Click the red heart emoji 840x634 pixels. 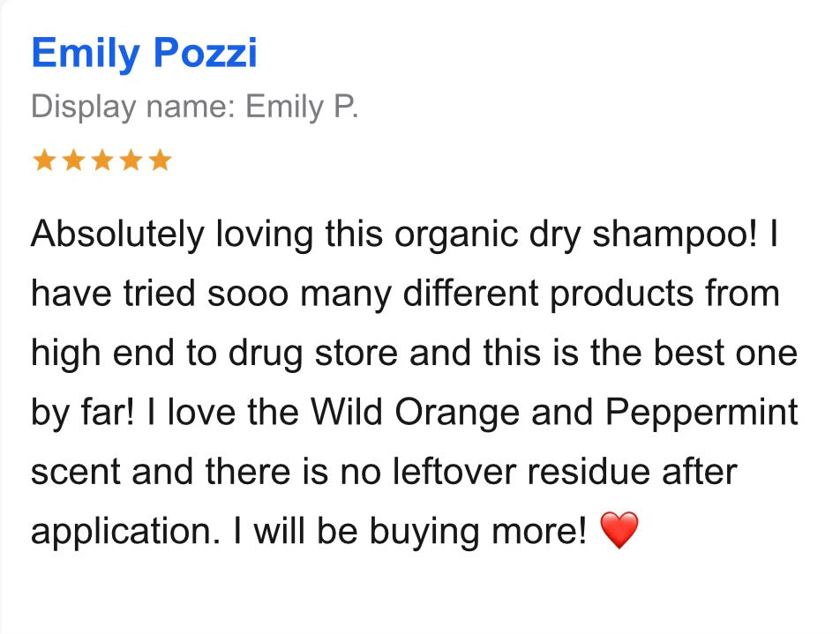click(618, 531)
